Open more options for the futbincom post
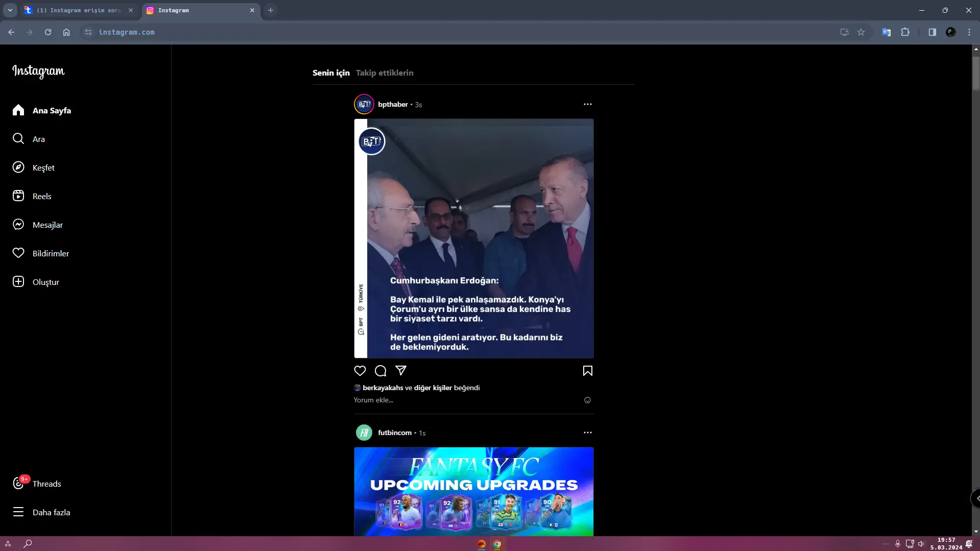The height and width of the screenshot is (551, 980). 588,433
